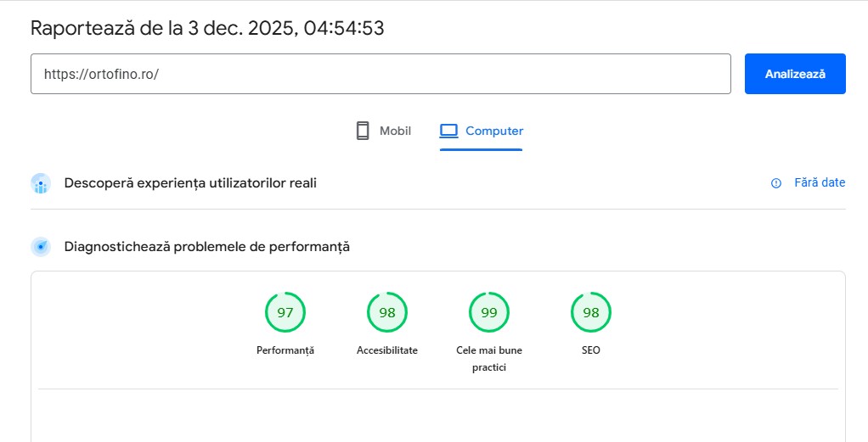The height and width of the screenshot is (442, 868).
Task: Click the Performanță label under the gauge
Action: (x=285, y=350)
